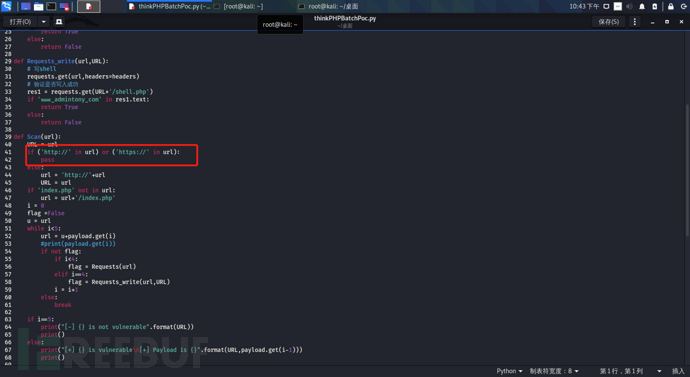
Task: Place cursor on 'def Requests_write(url,URL):' line
Action: click(x=61, y=61)
